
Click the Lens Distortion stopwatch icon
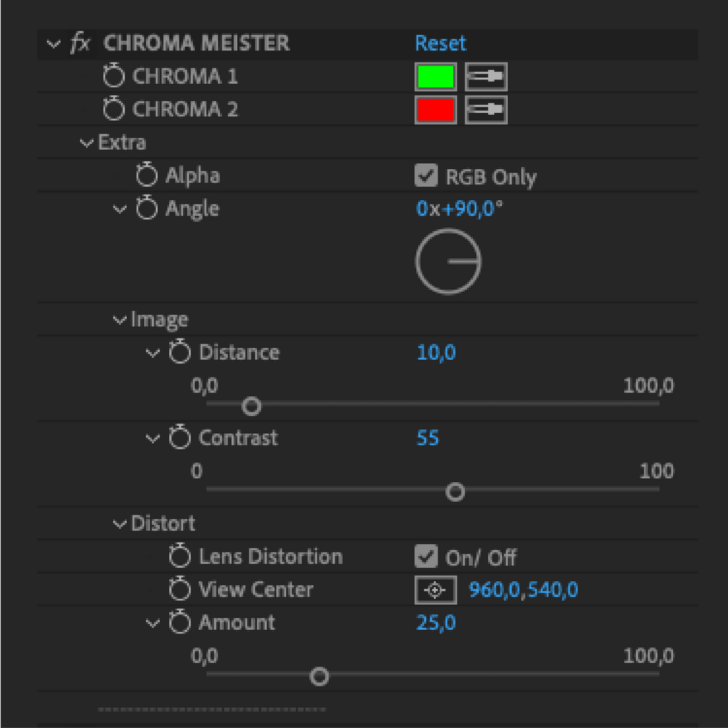pyautogui.click(x=180, y=556)
